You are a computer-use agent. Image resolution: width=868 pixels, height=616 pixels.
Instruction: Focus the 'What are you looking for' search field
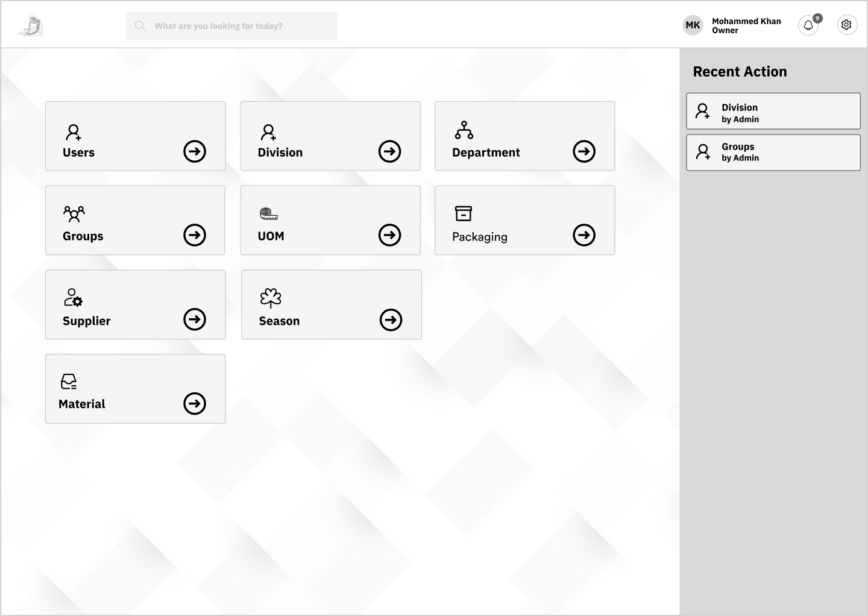coord(231,26)
